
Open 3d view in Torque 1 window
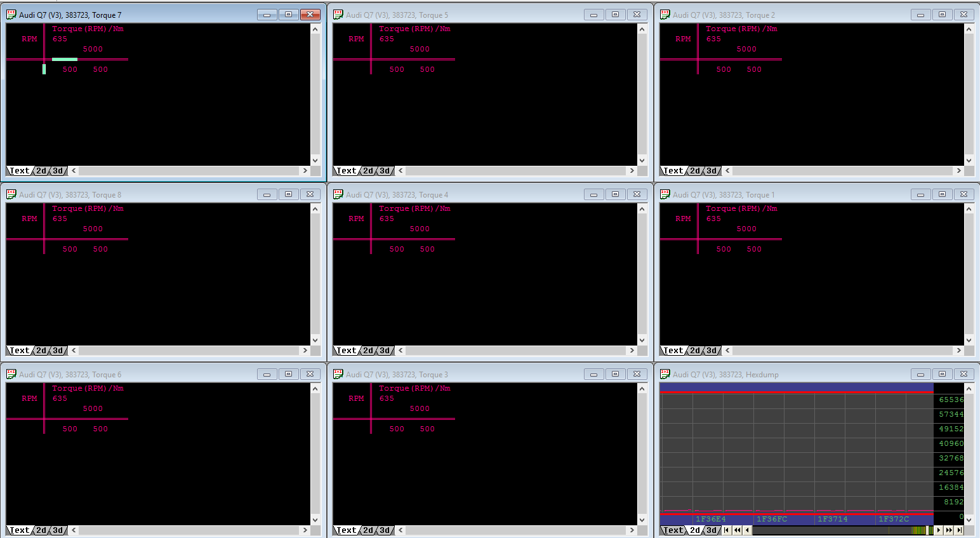point(712,351)
